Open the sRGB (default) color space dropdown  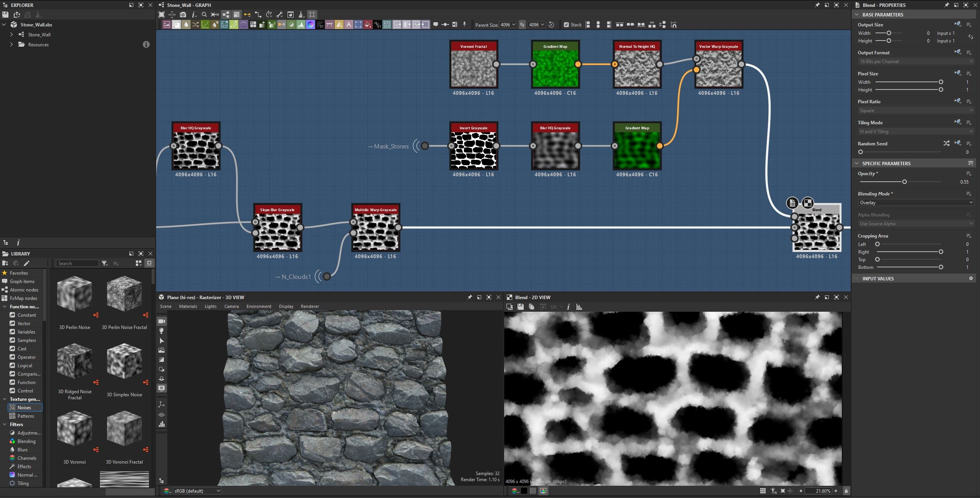coord(197,491)
